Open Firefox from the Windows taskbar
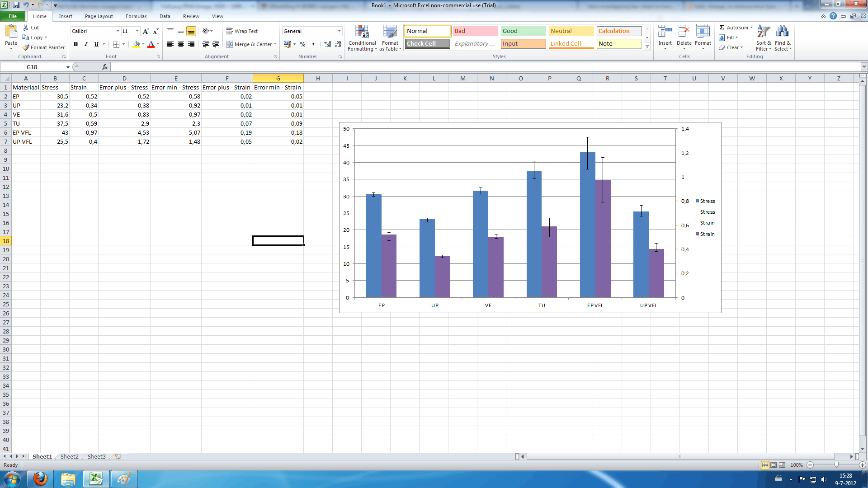The width and height of the screenshot is (868, 488). coord(40,479)
